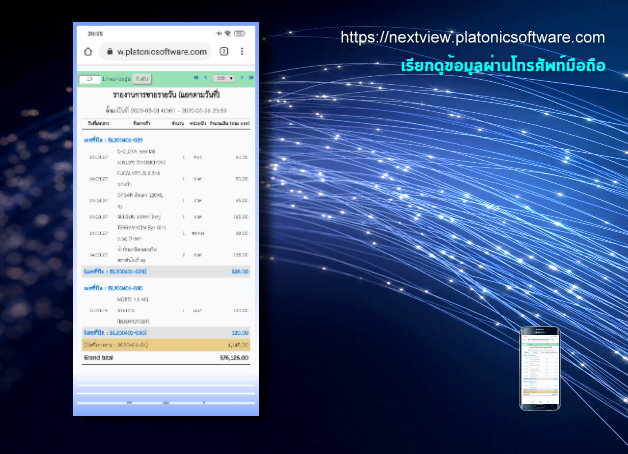
Task: Open the browser three-dot menu
Action: point(242,51)
